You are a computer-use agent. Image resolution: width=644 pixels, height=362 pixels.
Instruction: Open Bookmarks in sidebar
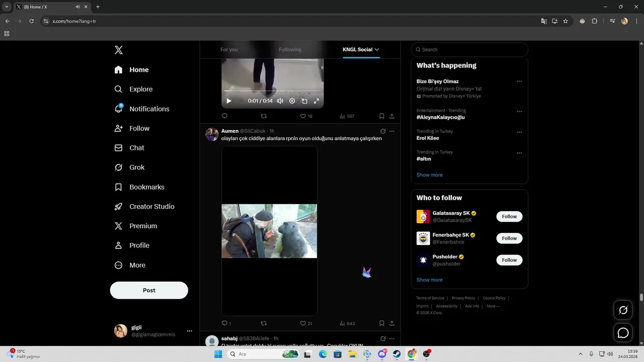point(139,187)
